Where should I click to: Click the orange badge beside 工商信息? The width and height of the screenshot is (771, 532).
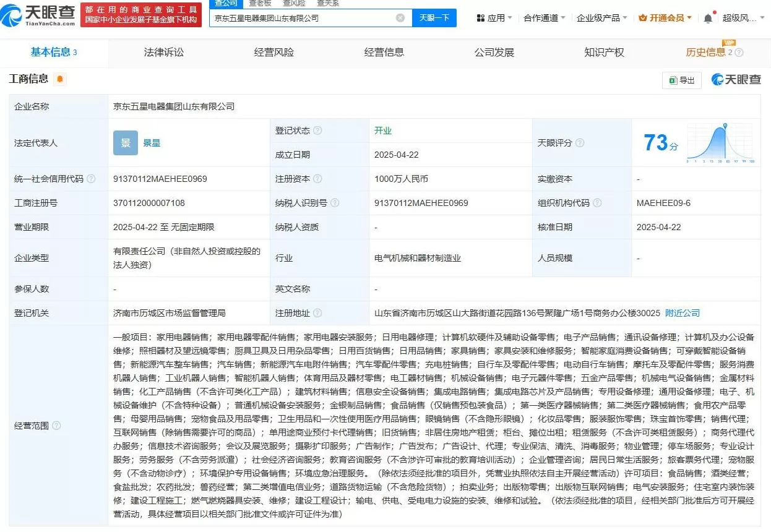60,79
